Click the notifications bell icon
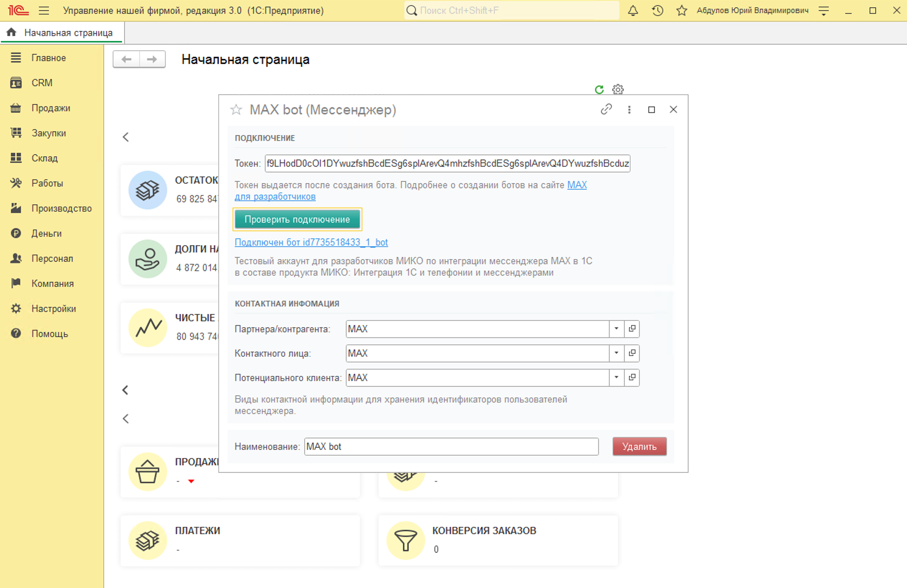Screen dimensions: 907x588 tap(633, 11)
